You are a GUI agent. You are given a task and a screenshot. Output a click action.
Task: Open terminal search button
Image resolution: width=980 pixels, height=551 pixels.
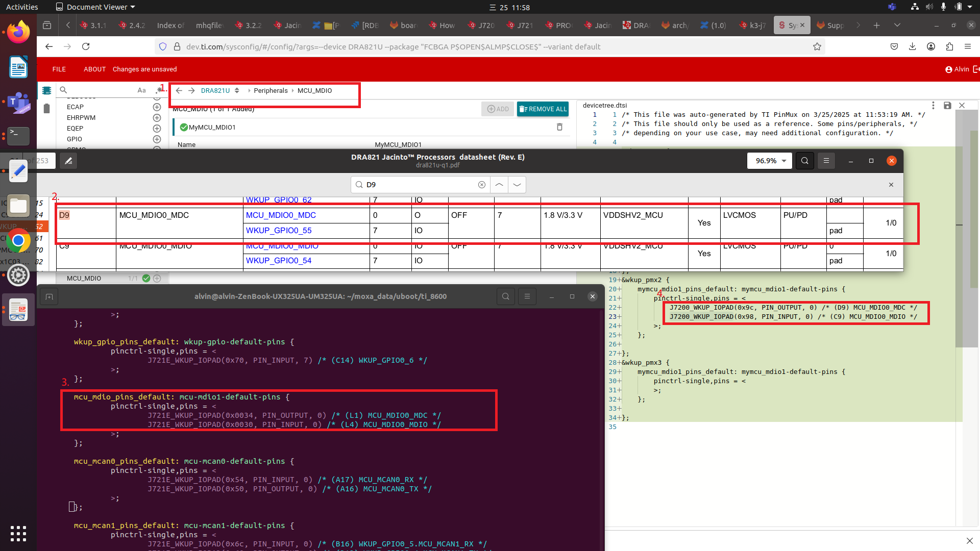[506, 296]
